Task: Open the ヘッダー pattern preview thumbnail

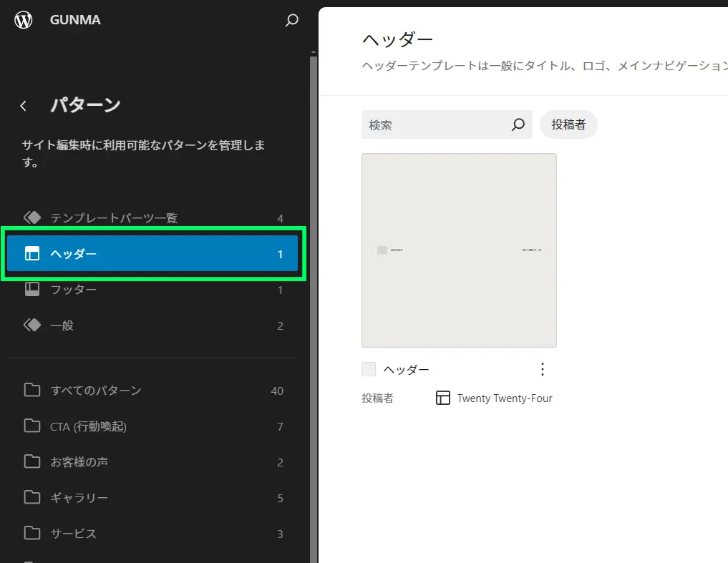Action: pos(459,250)
